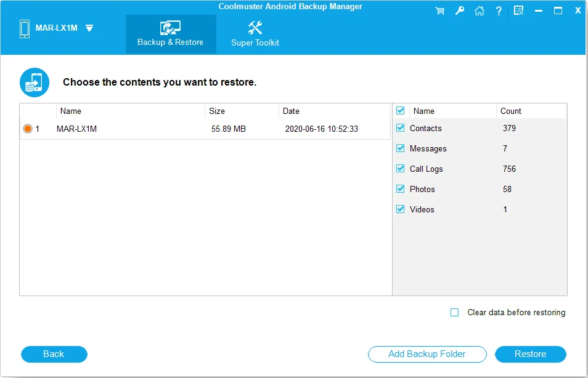Open help question mark icon
Viewport: 588px width, 378px height.
tap(499, 11)
